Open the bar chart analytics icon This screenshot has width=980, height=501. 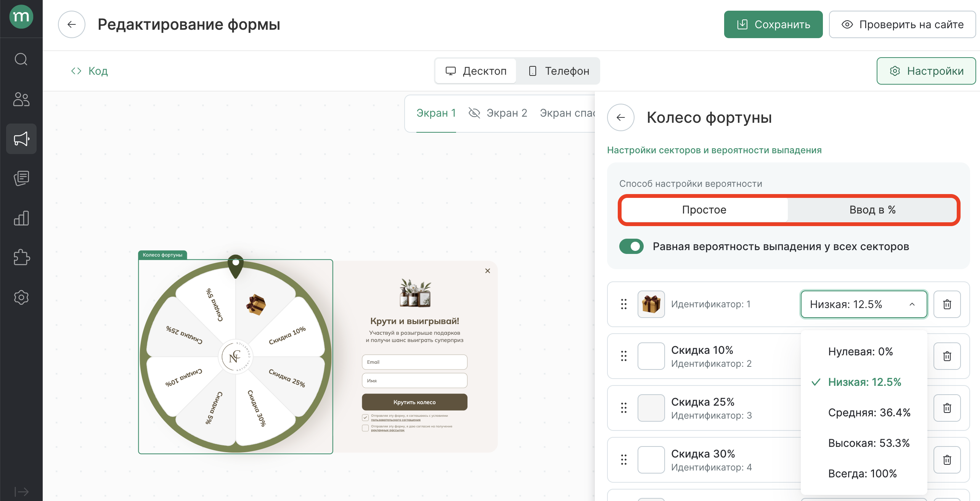(x=21, y=218)
